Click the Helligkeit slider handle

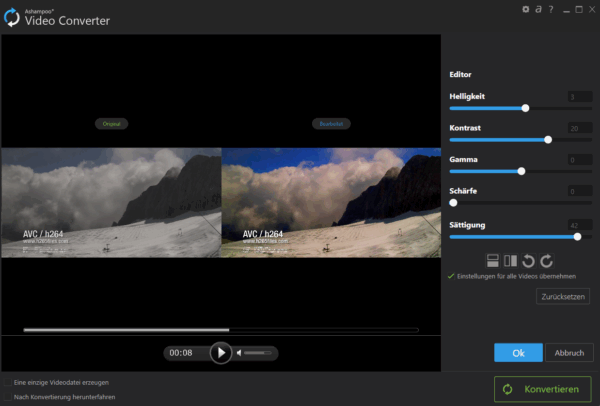[x=525, y=108]
